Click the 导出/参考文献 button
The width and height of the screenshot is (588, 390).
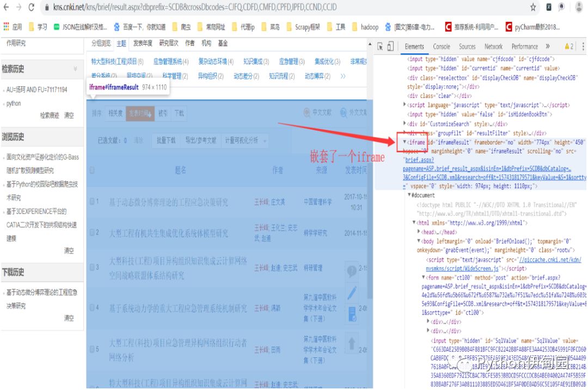point(200,140)
